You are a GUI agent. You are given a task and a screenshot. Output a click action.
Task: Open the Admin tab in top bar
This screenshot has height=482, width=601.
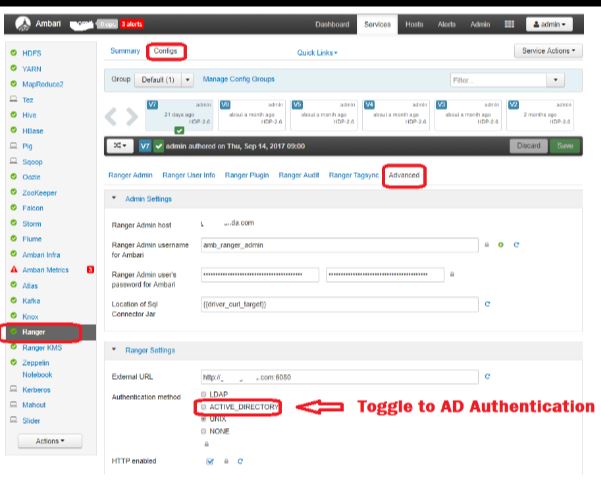(x=480, y=24)
